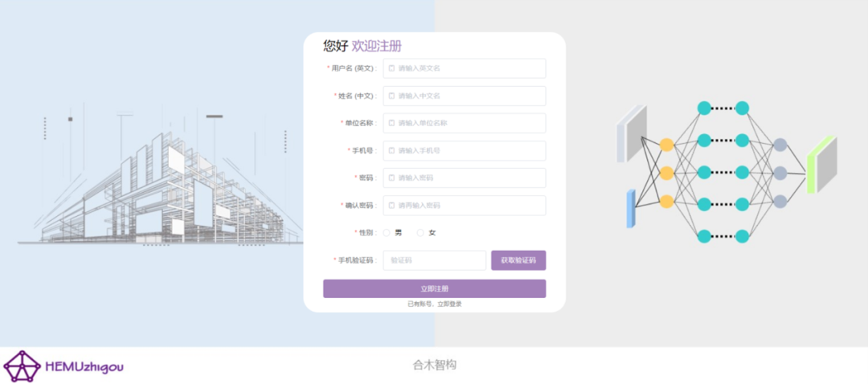Click the purple HEMUzhigou logo icon
868x384 pixels.
[22, 366]
